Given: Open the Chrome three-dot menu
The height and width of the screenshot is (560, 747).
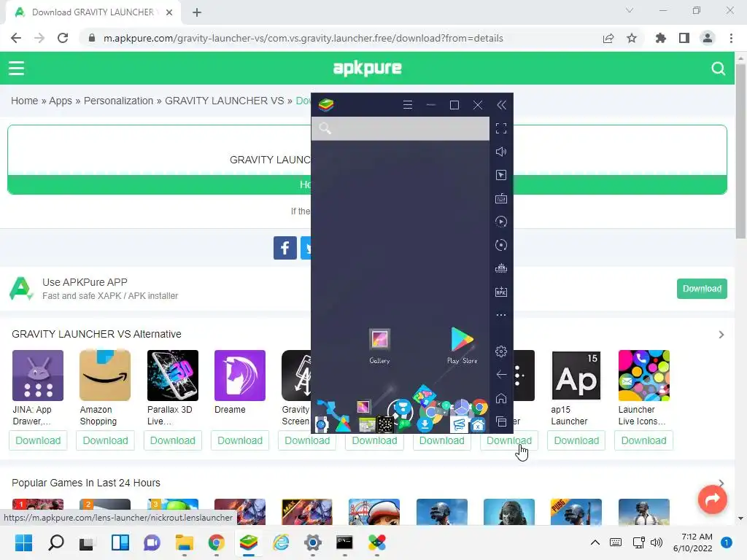Looking at the screenshot, I should coord(731,38).
